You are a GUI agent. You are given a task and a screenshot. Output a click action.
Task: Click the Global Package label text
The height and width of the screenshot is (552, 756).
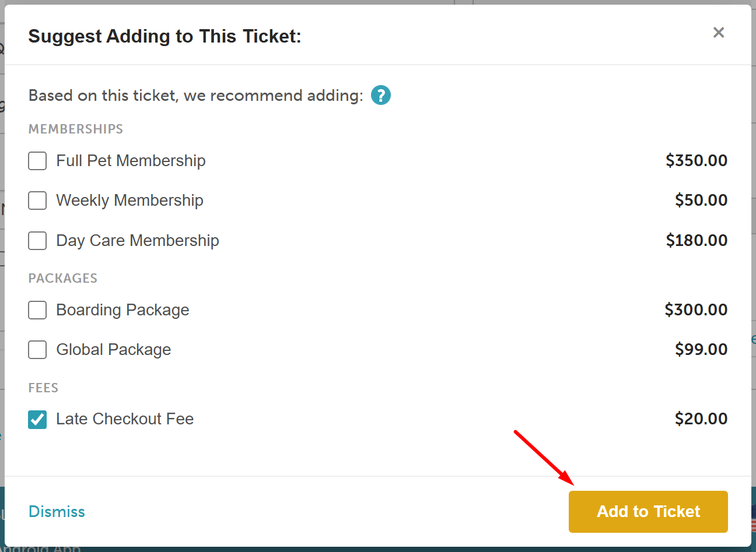click(113, 350)
